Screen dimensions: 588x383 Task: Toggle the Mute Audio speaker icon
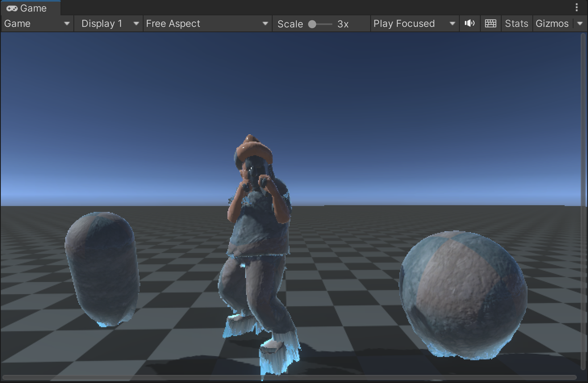click(470, 23)
